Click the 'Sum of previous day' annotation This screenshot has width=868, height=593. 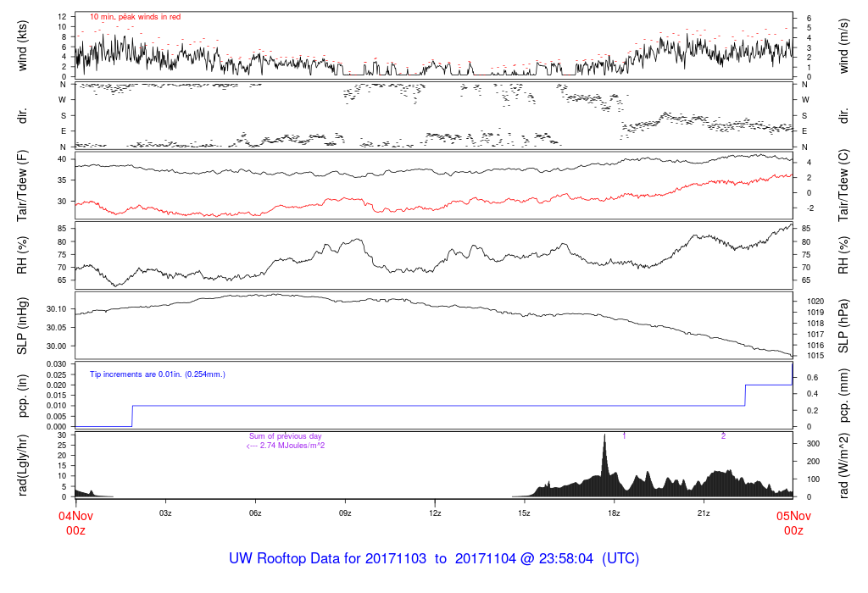[x=285, y=436]
